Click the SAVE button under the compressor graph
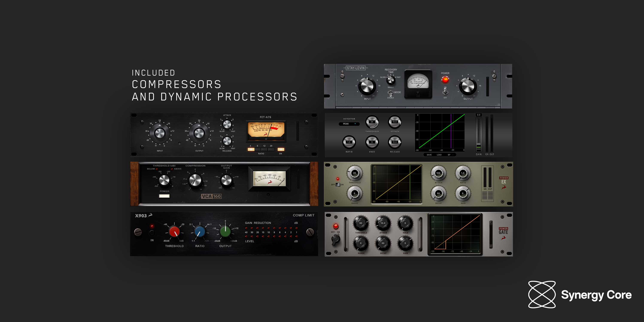This screenshot has height=322, width=644. click(x=429, y=155)
